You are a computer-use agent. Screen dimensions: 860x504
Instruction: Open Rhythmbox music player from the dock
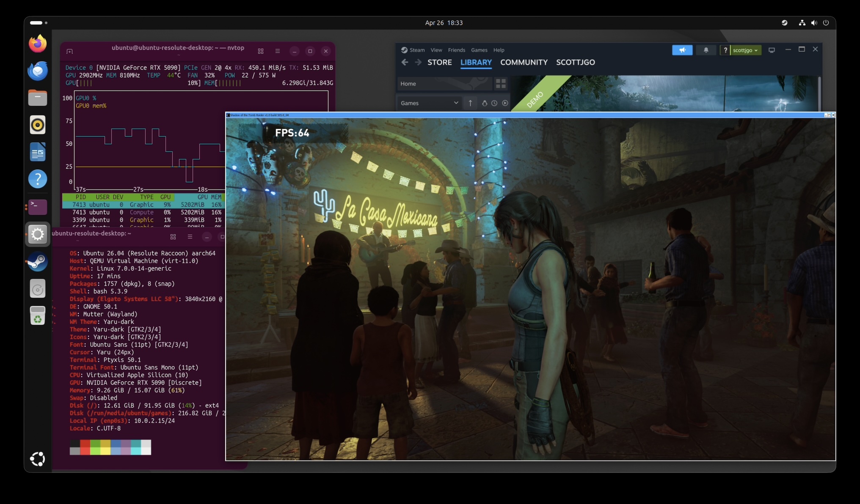click(38, 125)
